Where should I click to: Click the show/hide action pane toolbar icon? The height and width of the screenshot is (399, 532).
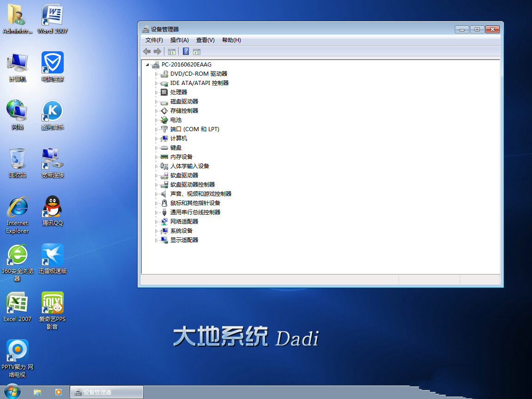pyautogui.click(x=197, y=52)
